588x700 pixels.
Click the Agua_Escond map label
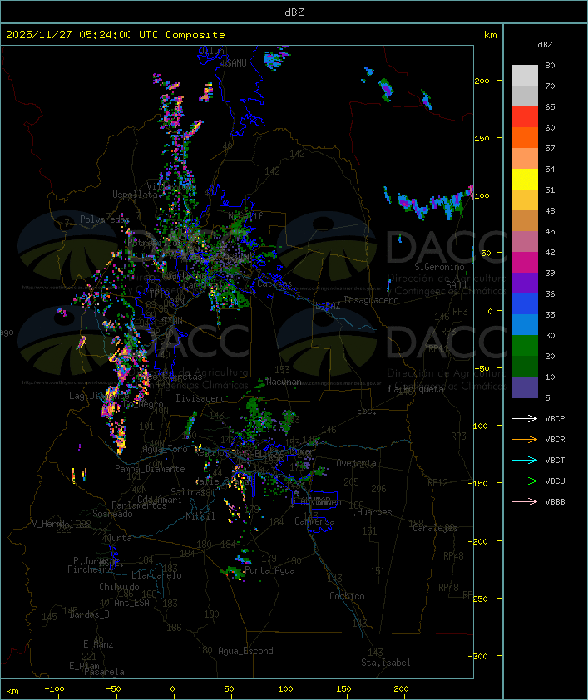coord(245,651)
